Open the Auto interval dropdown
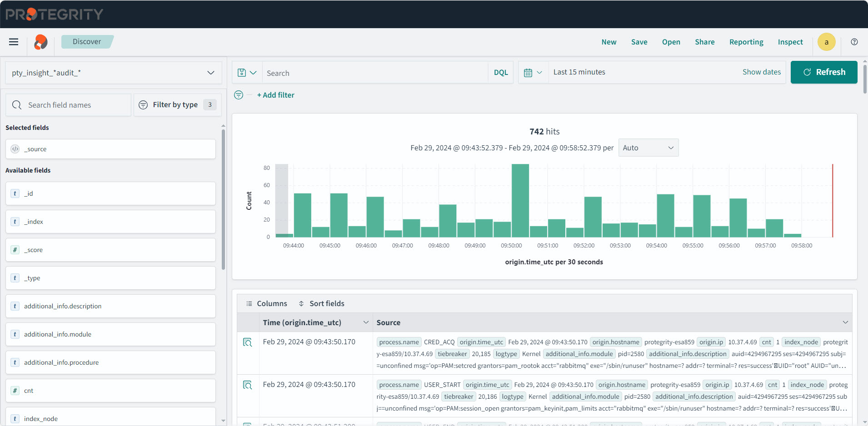 point(648,148)
